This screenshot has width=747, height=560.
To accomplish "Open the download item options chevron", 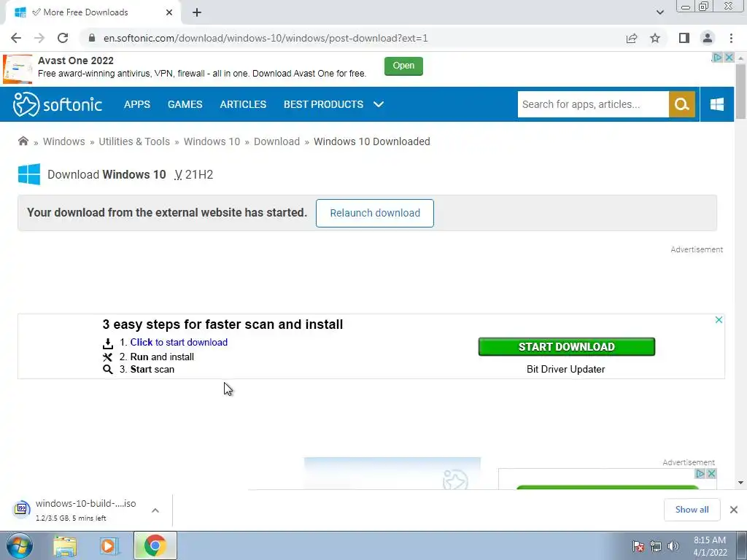I will (x=155, y=510).
